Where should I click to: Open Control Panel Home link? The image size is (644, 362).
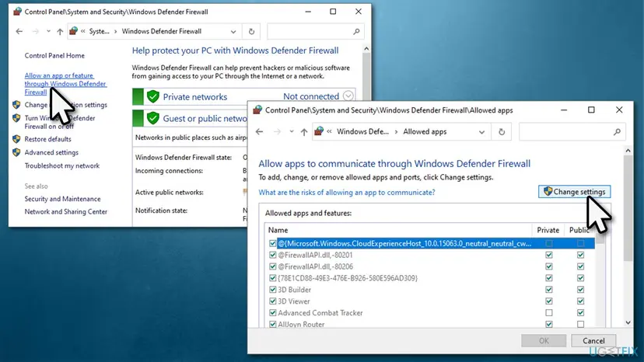54,55
